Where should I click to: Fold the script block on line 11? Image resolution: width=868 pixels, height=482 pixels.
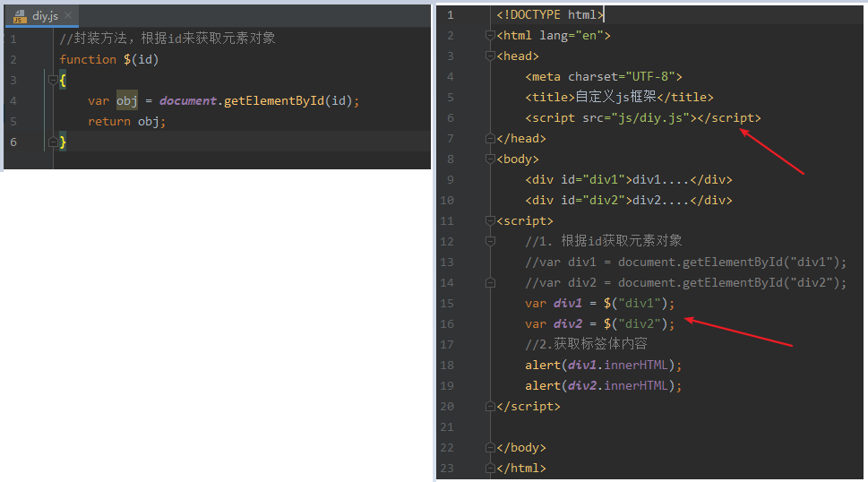(490, 220)
